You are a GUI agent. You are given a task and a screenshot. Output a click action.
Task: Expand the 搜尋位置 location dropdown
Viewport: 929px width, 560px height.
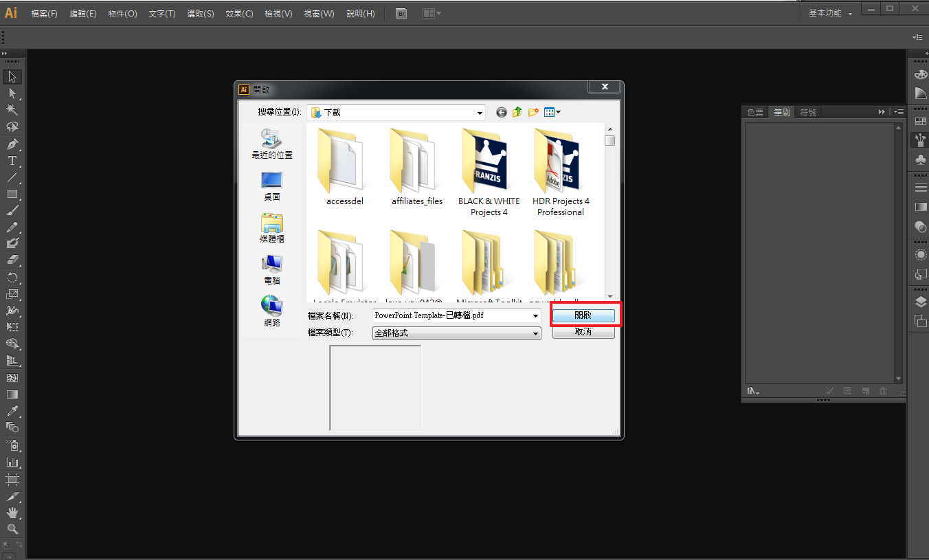coord(480,113)
